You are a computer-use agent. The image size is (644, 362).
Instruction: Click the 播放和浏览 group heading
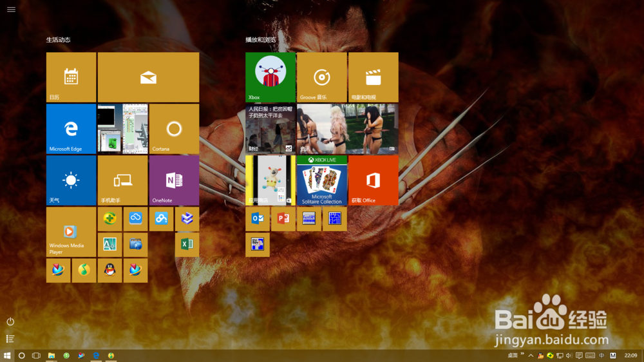(x=260, y=40)
